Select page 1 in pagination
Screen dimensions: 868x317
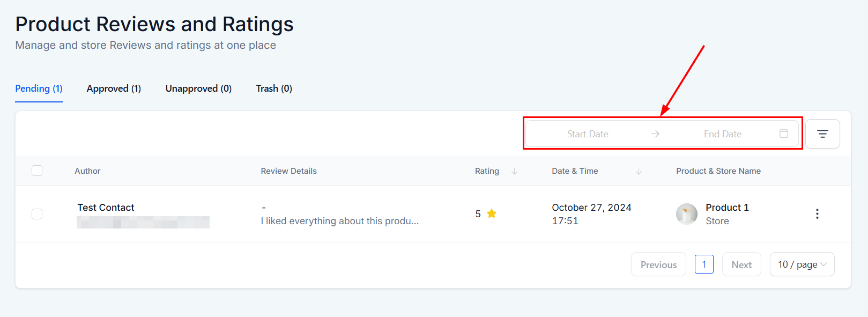(704, 264)
